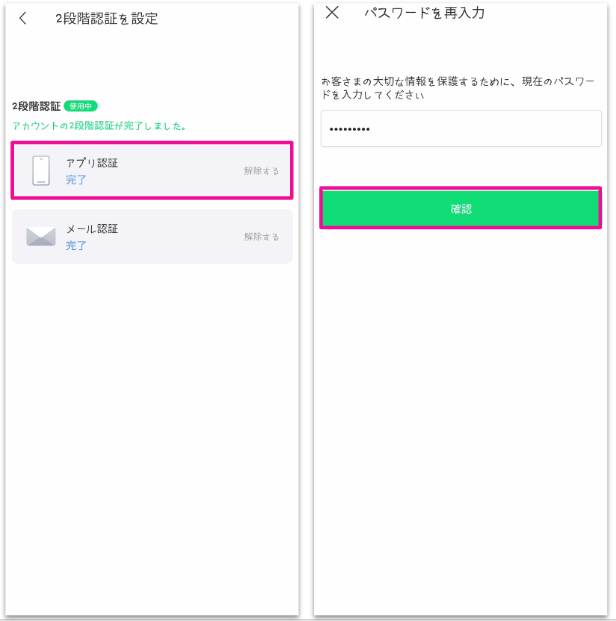Click the green 使用中 status badge
This screenshot has height=621, width=616.
coord(80,106)
